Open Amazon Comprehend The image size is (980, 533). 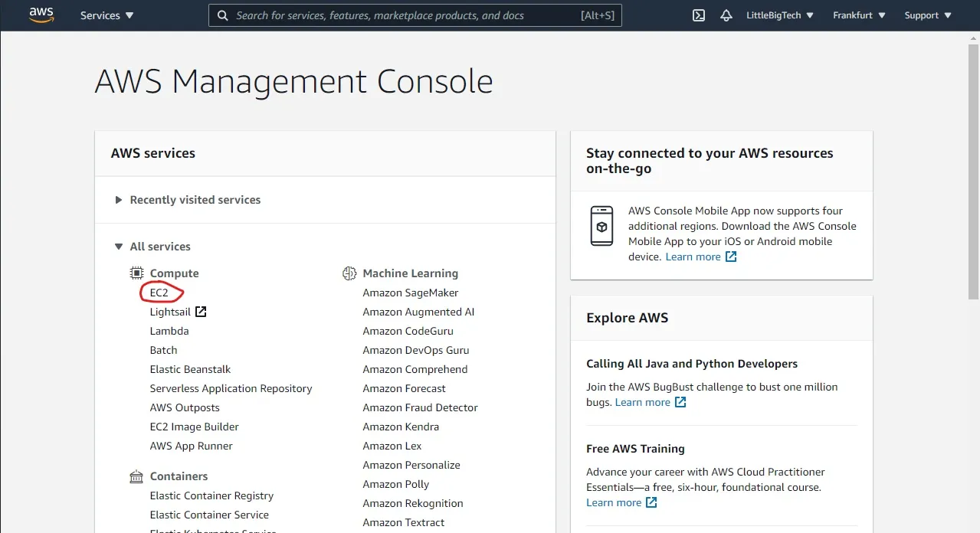[415, 369]
